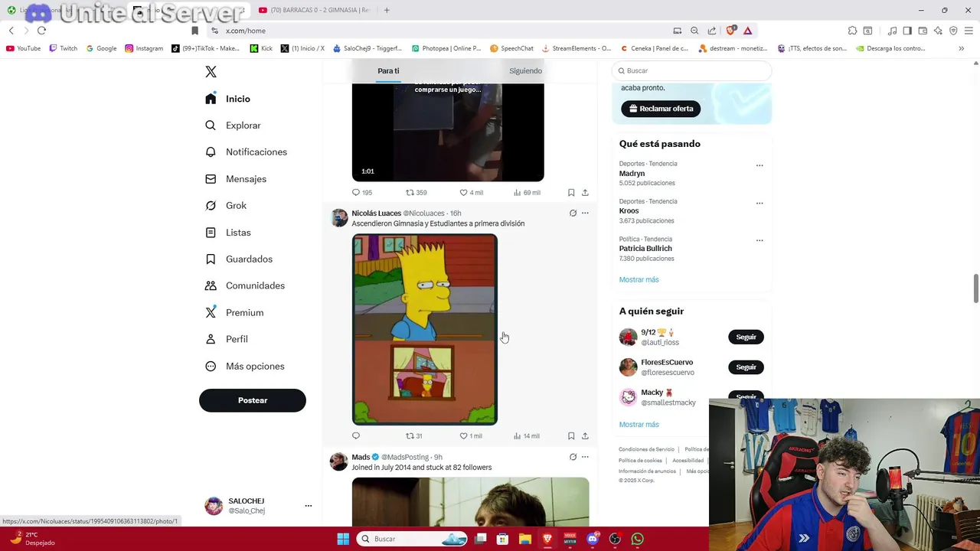Like Nicolás Luaces post with 1 mil likes

point(463,436)
